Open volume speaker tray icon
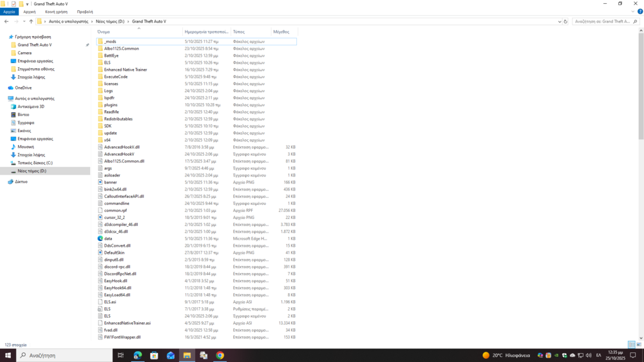Screen dimensions: 644x362 589,356
